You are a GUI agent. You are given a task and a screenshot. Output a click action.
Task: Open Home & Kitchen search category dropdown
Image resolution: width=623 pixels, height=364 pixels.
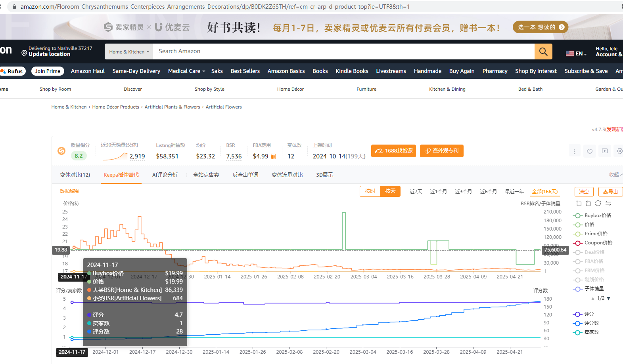(x=129, y=51)
